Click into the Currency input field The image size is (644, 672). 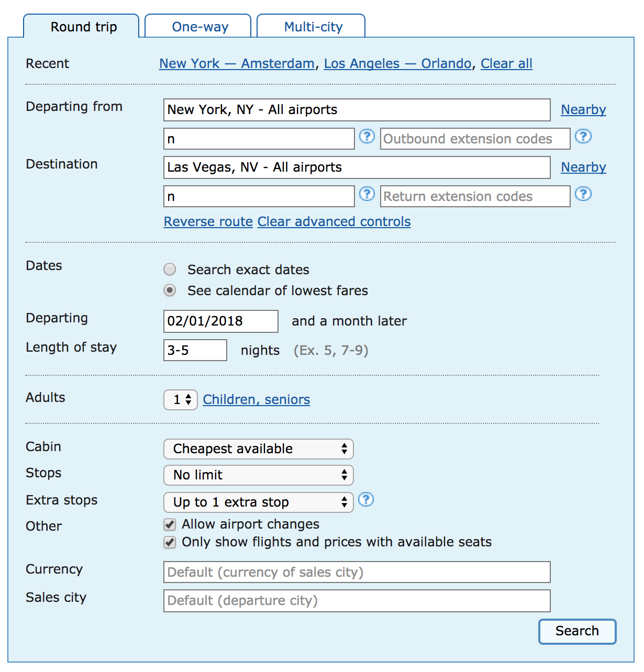pos(357,572)
